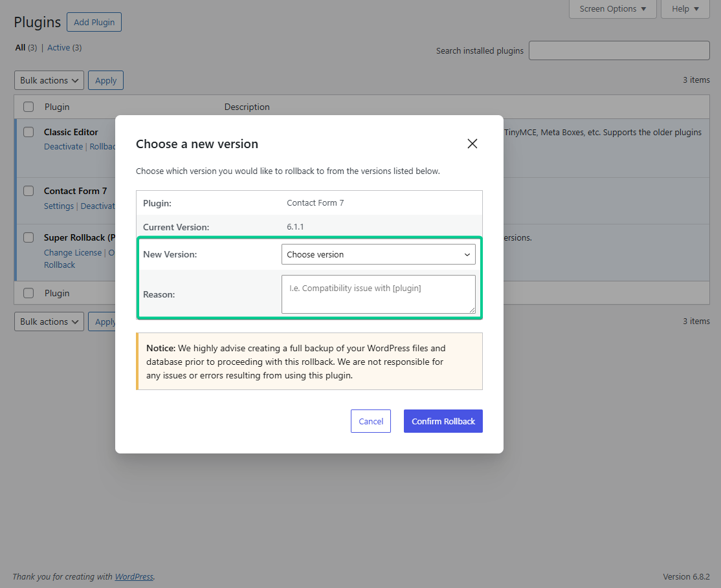Click the top Apply button
Screen dimensions: 721x588
pos(105,80)
